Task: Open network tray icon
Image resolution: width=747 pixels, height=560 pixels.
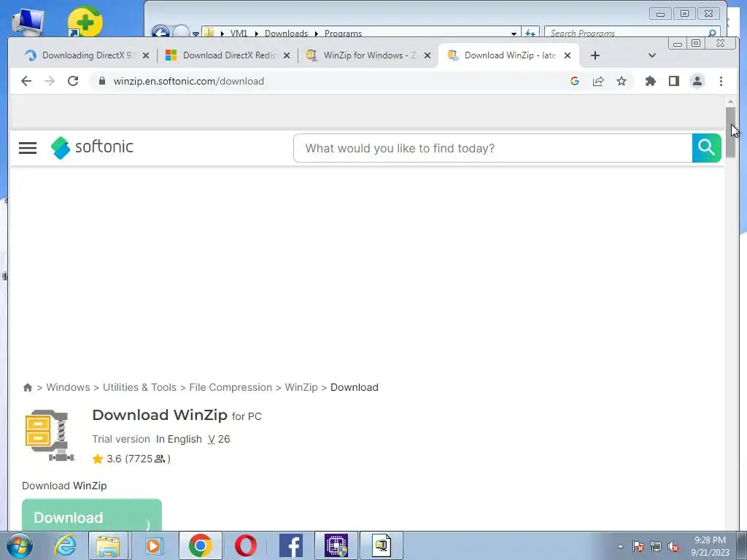Action: pos(656,546)
